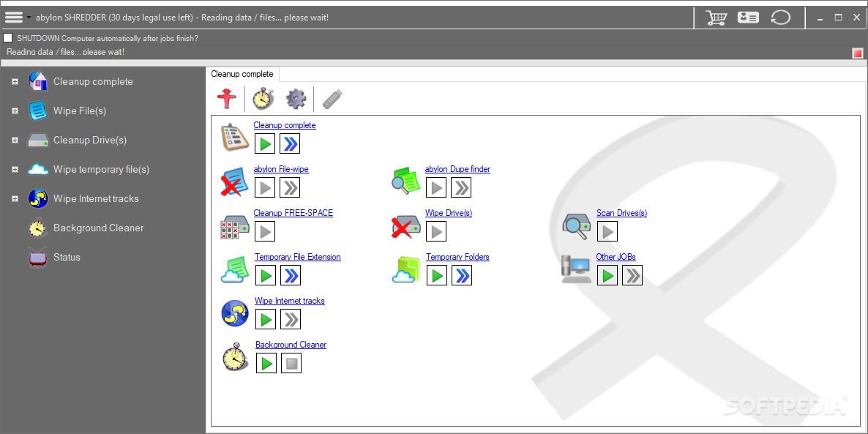
Task: Start Temporary Folders green play button
Action: (x=438, y=275)
